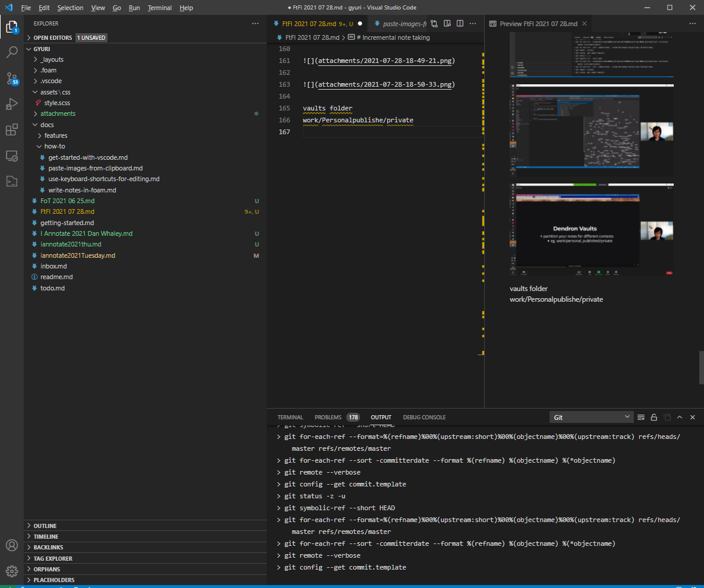Click the Open Changes icon in editor toolbar

[x=434, y=23]
